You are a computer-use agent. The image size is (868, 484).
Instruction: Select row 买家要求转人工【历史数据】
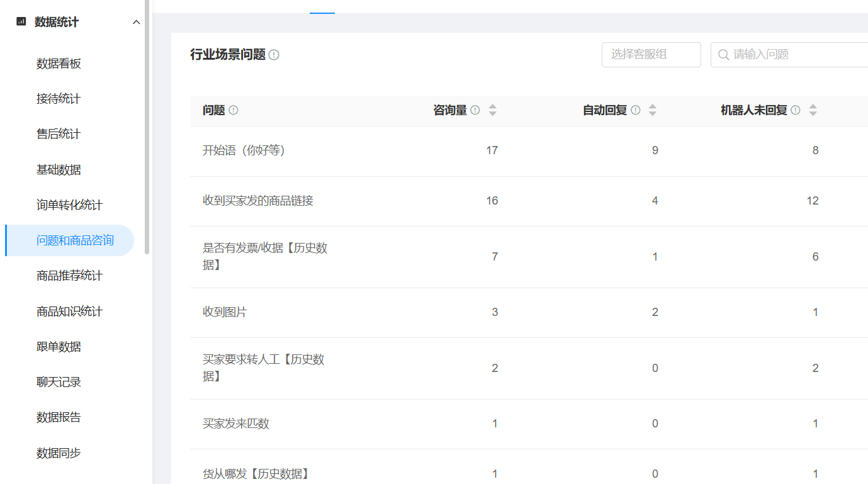[529, 368]
